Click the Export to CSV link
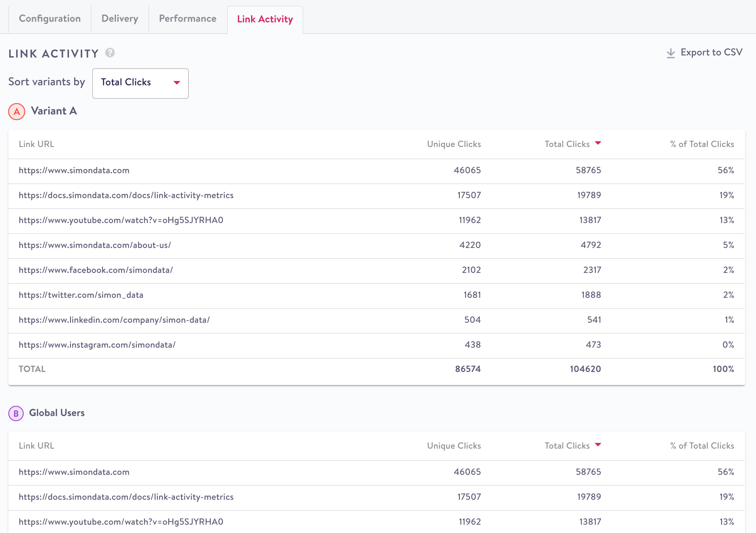The height and width of the screenshot is (533, 756). [711, 52]
